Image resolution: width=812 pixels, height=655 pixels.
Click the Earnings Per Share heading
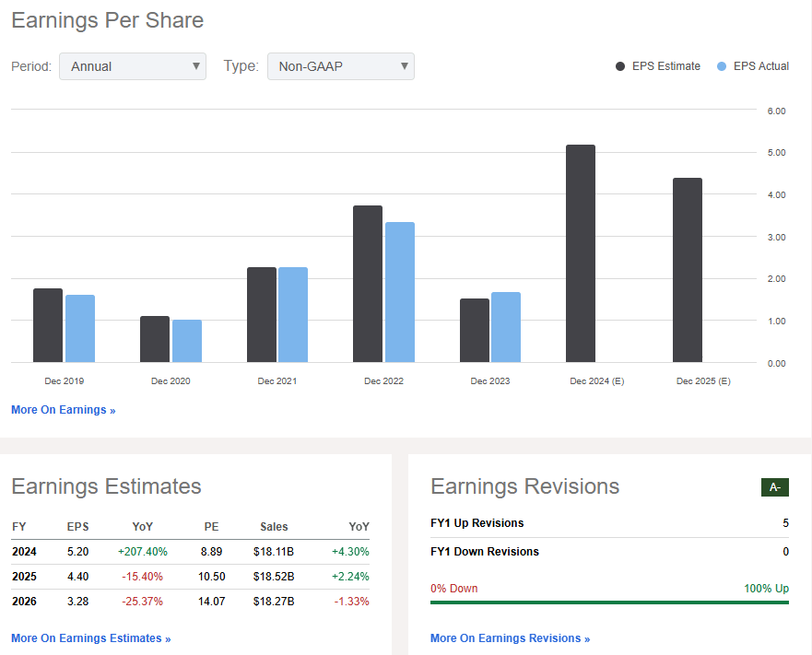coord(107,20)
